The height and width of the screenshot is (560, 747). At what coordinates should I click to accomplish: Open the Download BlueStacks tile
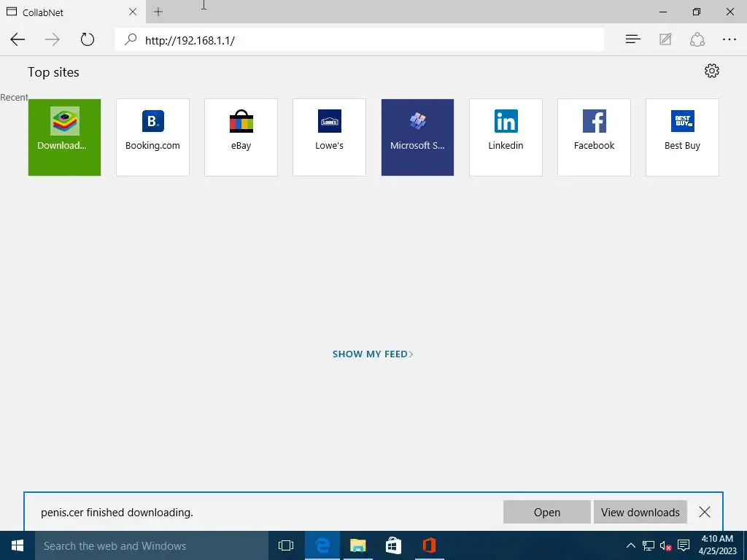tap(64, 137)
